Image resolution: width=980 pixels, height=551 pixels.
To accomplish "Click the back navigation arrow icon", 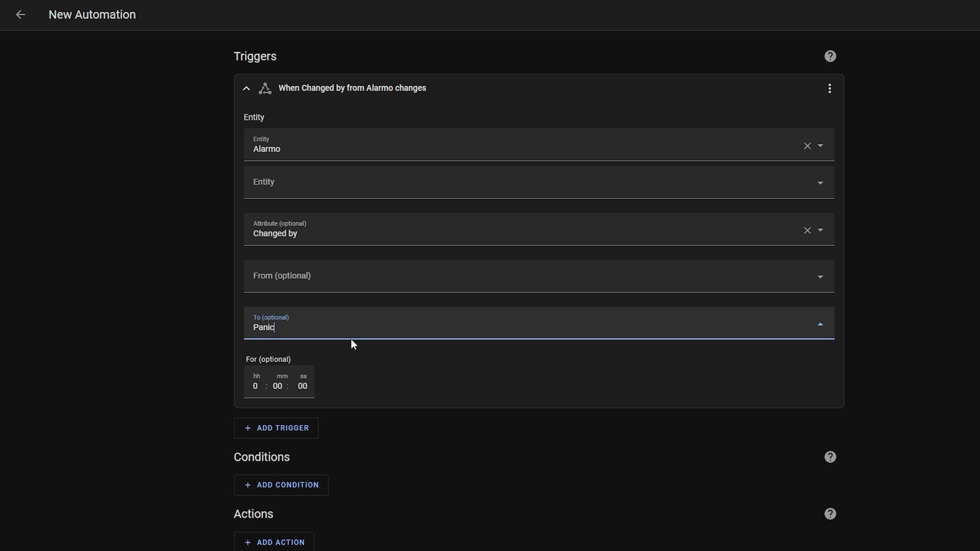I will [20, 14].
